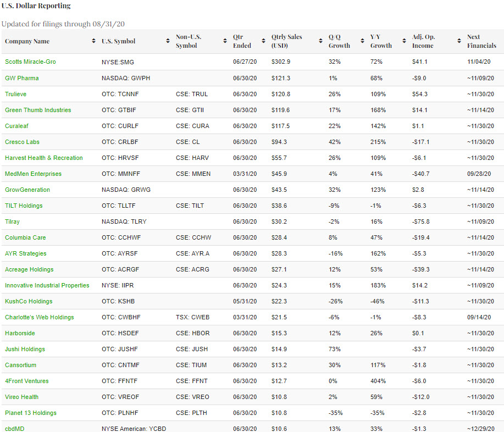Visit the Curaleaf company link

[16, 126]
